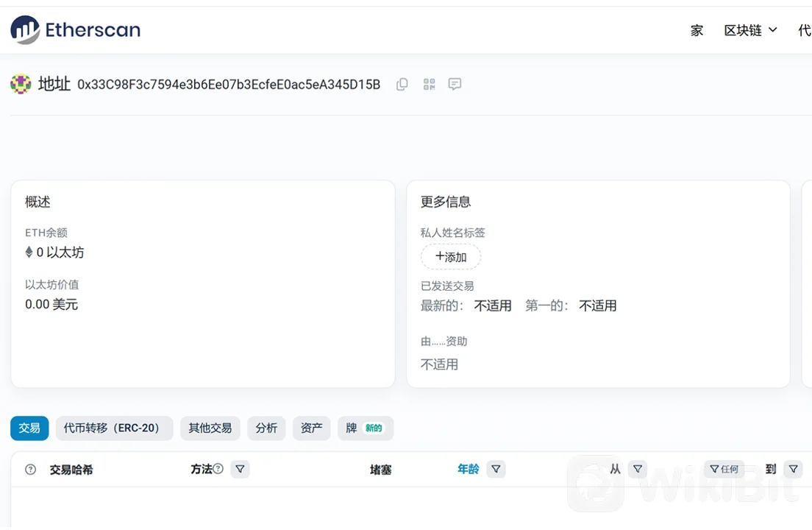The image size is (812, 530).
Task: Open the 方法 column filter icon
Action: [x=240, y=469]
